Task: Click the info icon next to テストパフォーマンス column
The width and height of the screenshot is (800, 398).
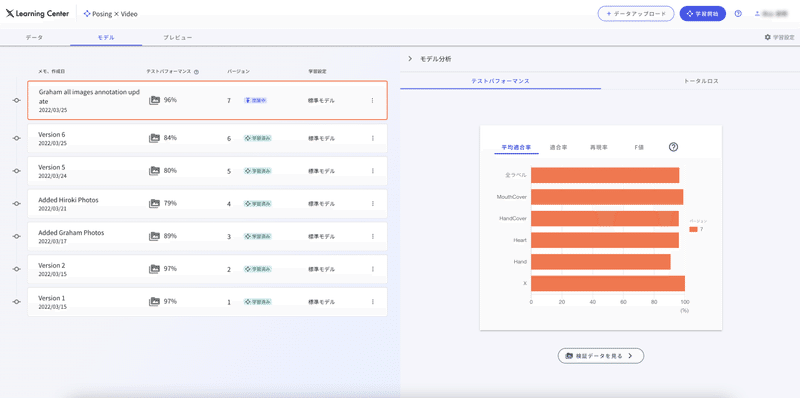Action: click(x=196, y=72)
